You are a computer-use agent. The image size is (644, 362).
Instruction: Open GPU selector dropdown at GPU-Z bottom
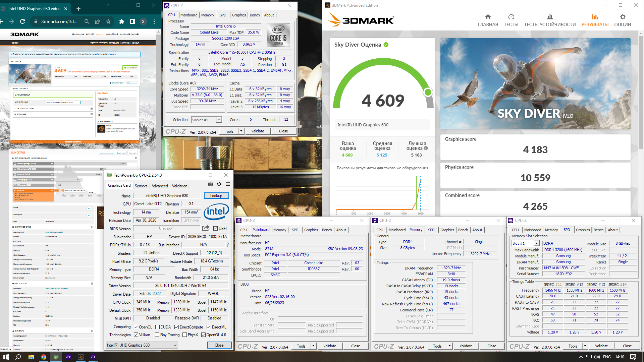[x=142, y=345]
